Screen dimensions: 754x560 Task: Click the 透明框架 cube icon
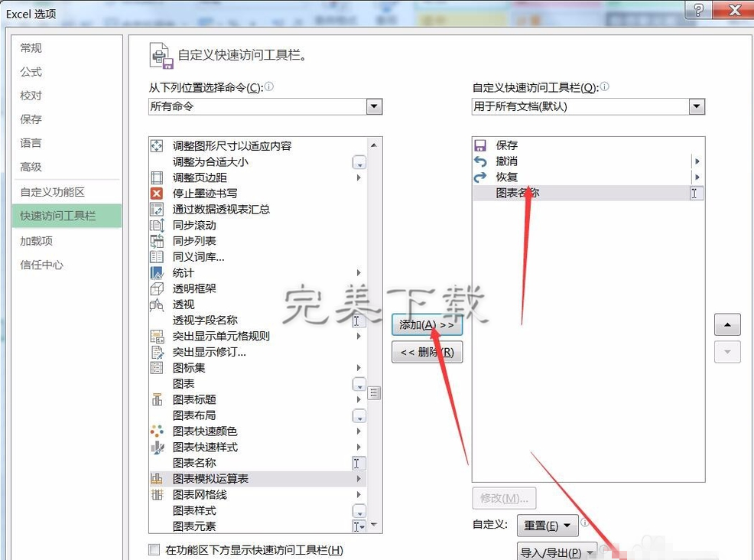tap(157, 288)
